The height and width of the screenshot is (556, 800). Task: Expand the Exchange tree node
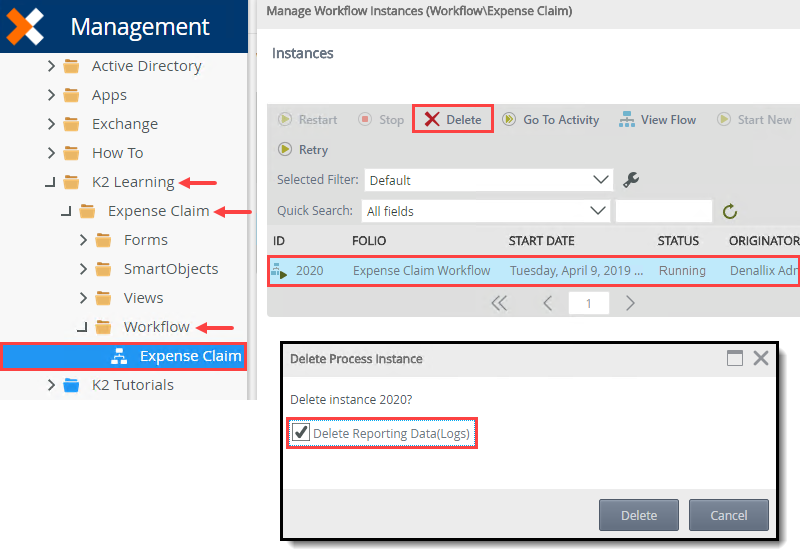point(51,124)
